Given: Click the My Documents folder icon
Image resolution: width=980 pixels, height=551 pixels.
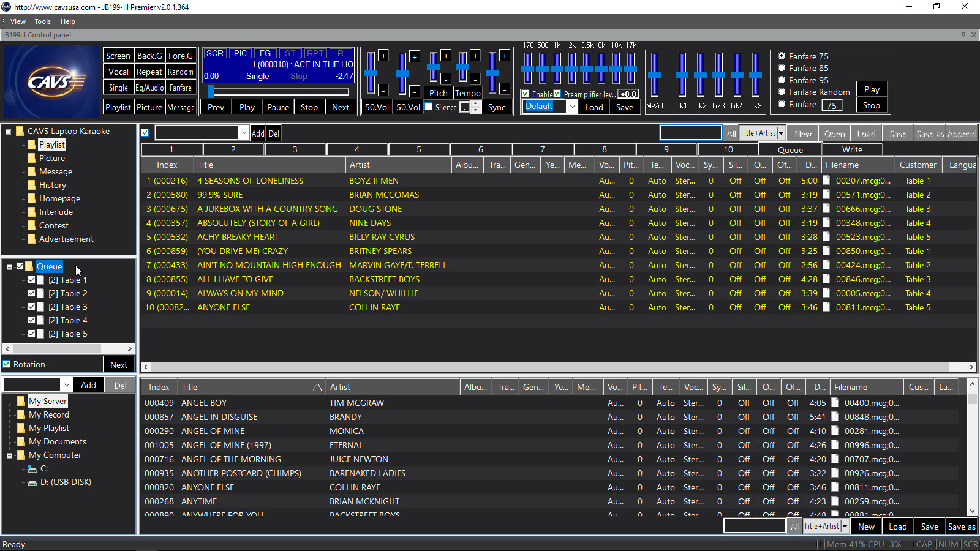Looking at the screenshot, I should [21, 441].
